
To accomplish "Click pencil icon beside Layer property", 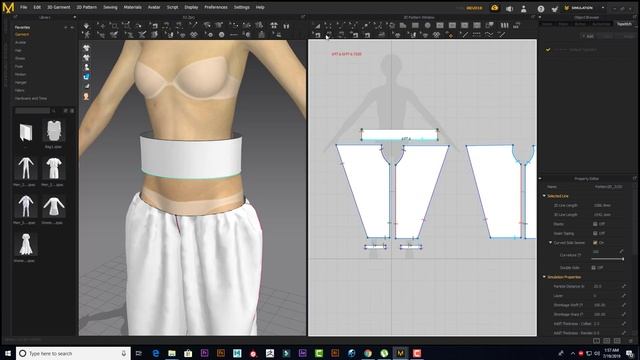I will click(624, 296).
